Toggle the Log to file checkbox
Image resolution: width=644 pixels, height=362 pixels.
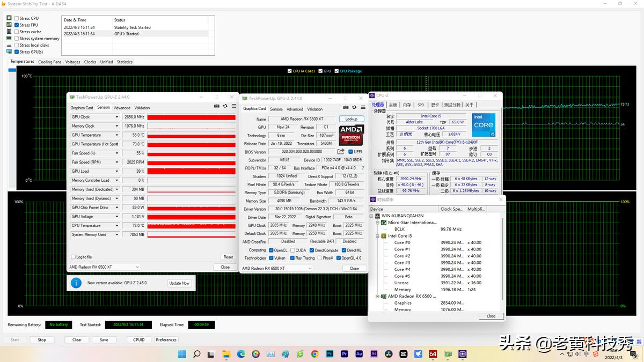click(x=74, y=257)
